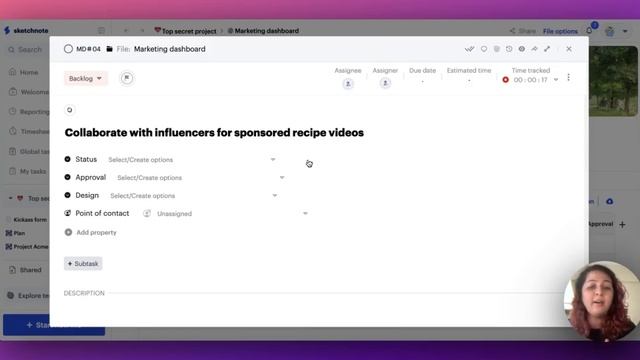Click the trash delete icon in the task header
640x360 pixels.
click(x=496, y=49)
